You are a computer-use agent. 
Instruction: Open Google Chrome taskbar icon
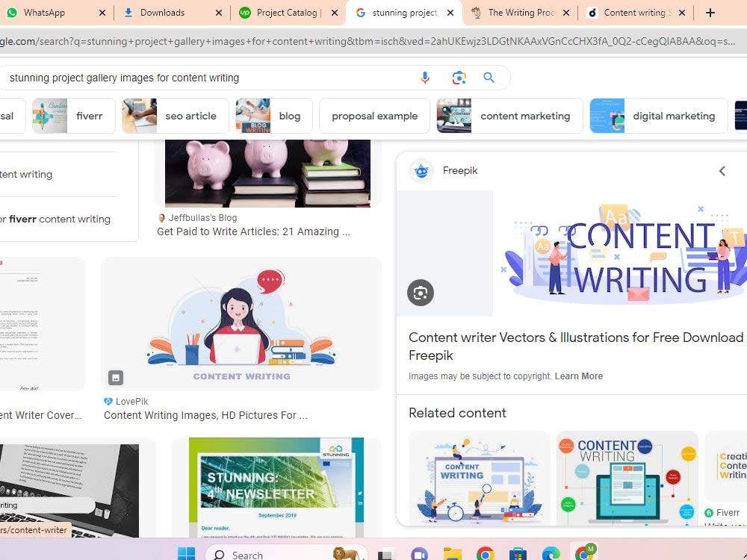click(x=485, y=554)
